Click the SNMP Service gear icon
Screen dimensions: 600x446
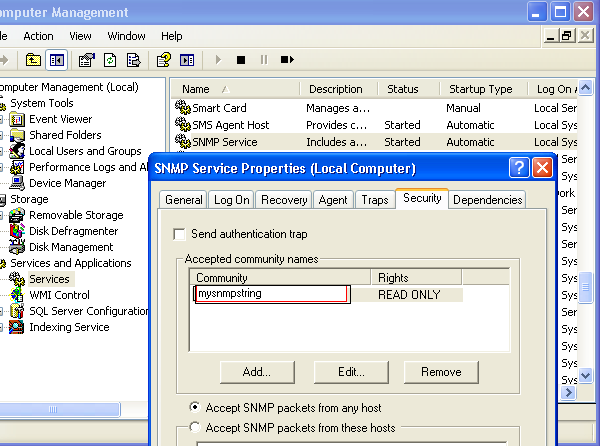[x=183, y=141]
